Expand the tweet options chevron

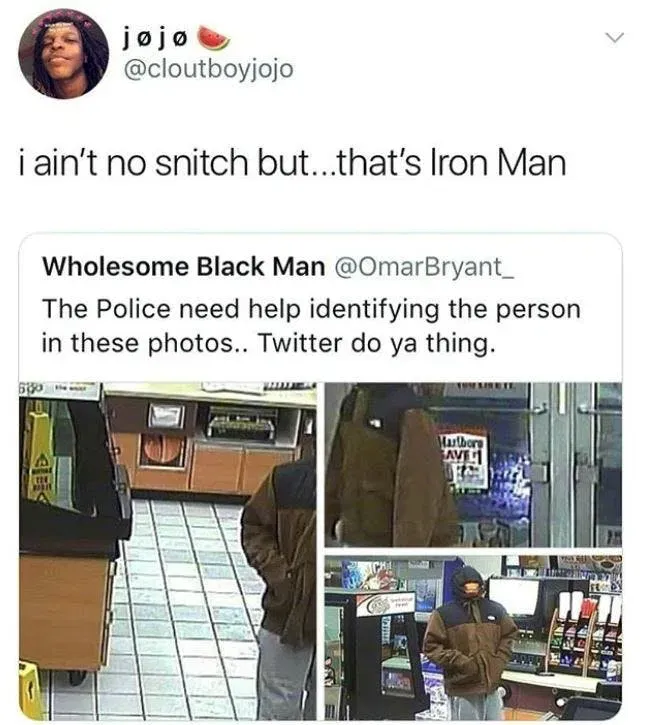click(x=615, y=37)
